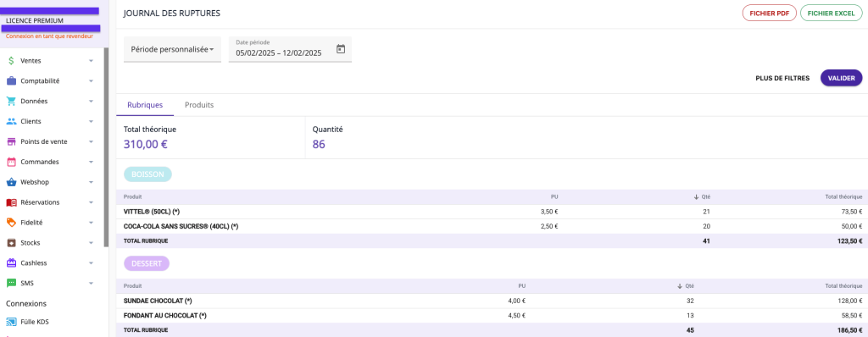Sort DESSERT table by Qté arrow
Image resolution: width=868 pixels, height=337 pixels.
click(680, 286)
